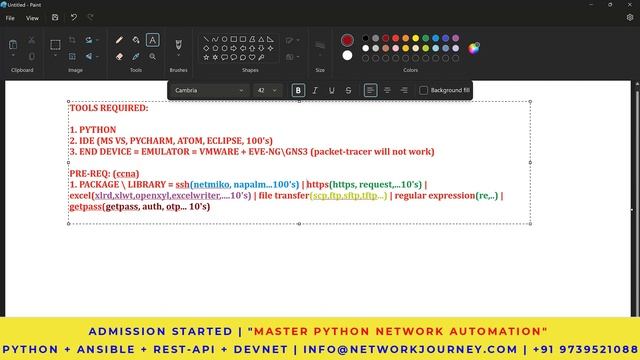Open the shape Outline dropdown

293,40
